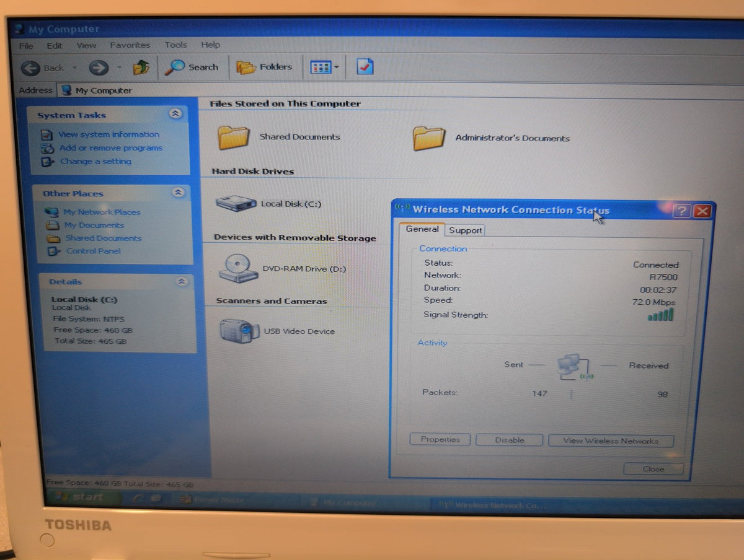The height and width of the screenshot is (560, 744).
Task: Open the Favorites menu
Action: (130, 45)
